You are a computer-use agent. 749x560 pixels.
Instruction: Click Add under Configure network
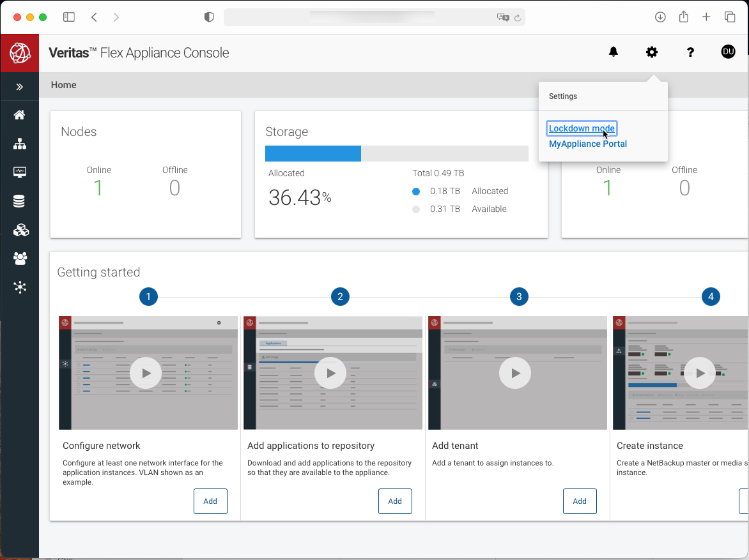[210, 501]
